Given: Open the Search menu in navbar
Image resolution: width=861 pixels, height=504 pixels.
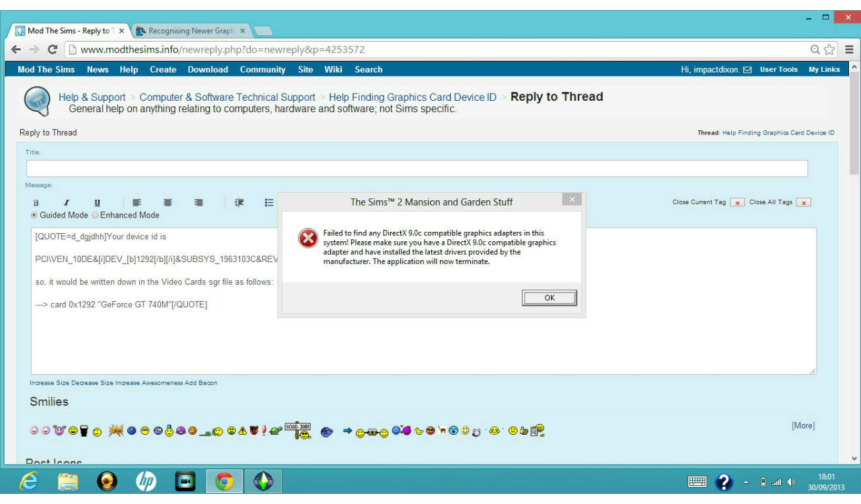Looking at the screenshot, I should (369, 69).
